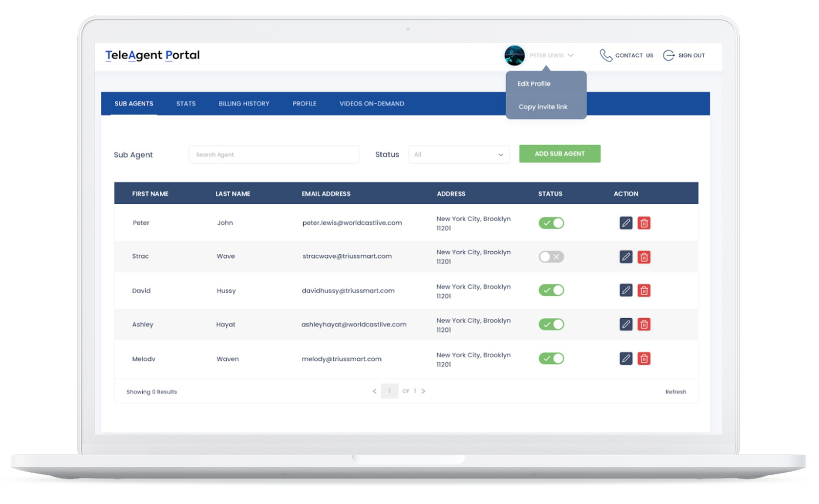819x504 pixels.
Task: Delete Peter John using the trash icon
Action: point(644,223)
